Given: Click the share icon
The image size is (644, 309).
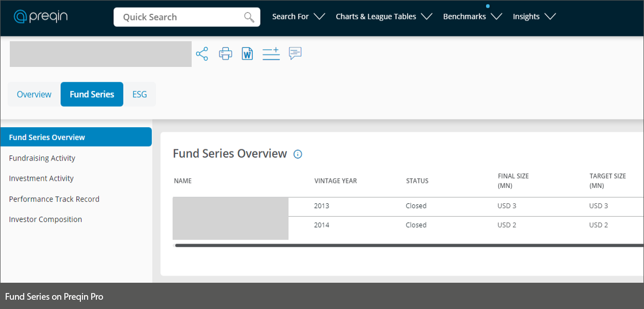Looking at the screenshot, I should tap(202, 54).
